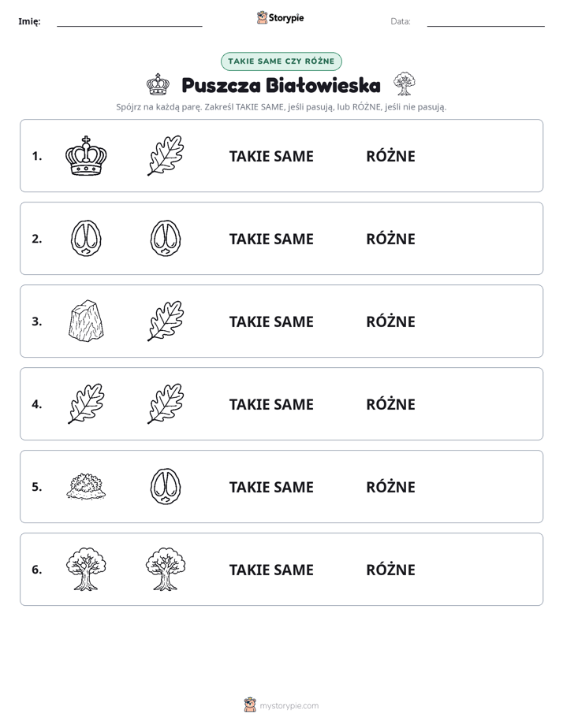
Task: Click the oak leaf icon in row 1
Action: (166, 155)
